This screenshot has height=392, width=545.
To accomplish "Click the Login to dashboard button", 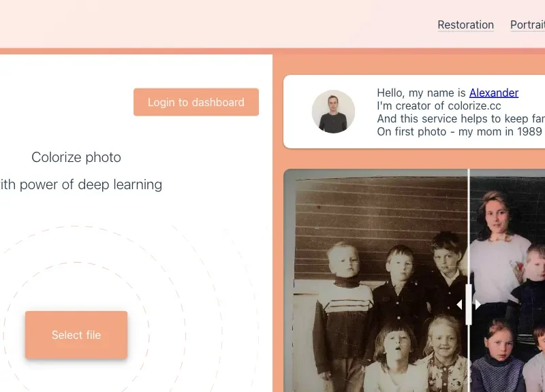I will tap(196, 102).
